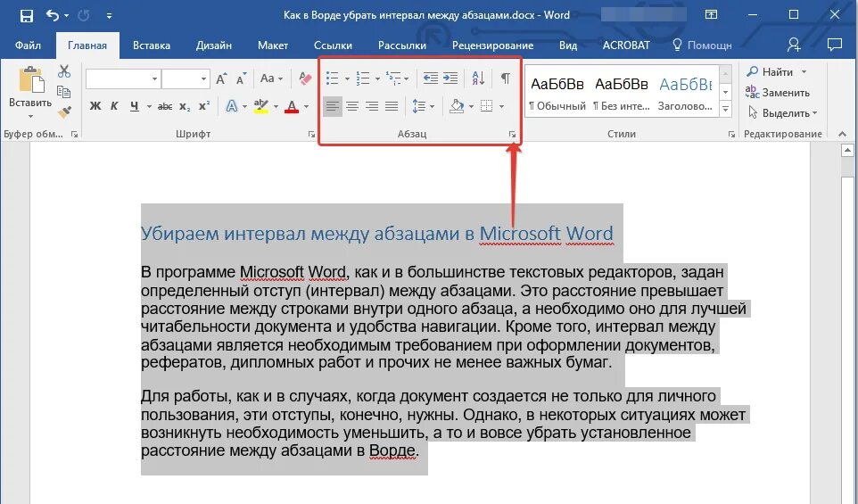Open the Файл menu
Screen dimensions: 858x504
(x=28, y=45)
